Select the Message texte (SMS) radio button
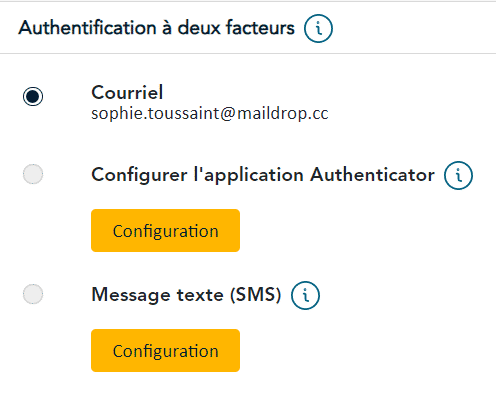This screenshot has width=496, height=397. click(33, 294)
